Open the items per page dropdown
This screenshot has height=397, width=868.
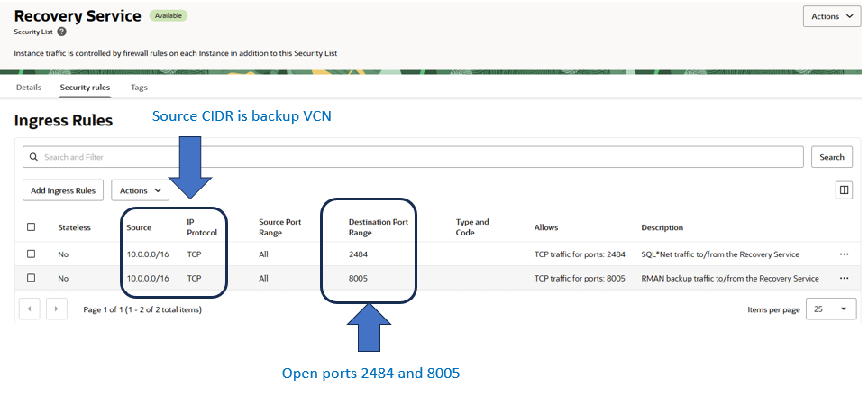pyautogui.click(x=830, y=309)
